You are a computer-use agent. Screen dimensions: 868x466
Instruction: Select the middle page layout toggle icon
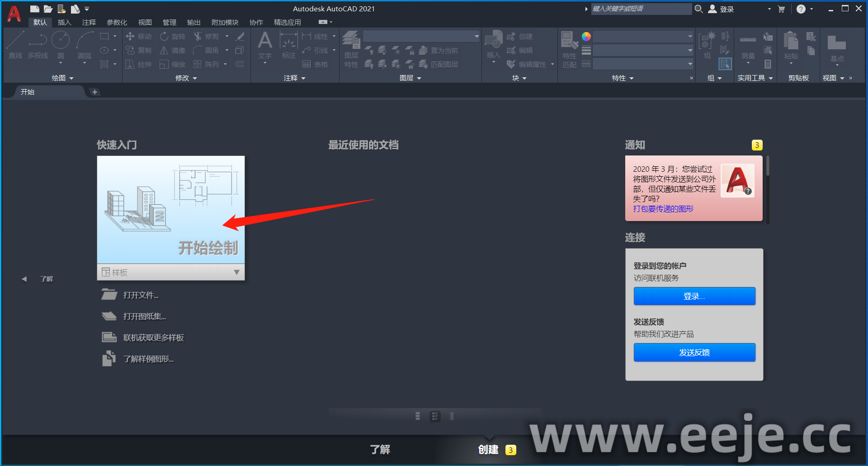(435, 416)
